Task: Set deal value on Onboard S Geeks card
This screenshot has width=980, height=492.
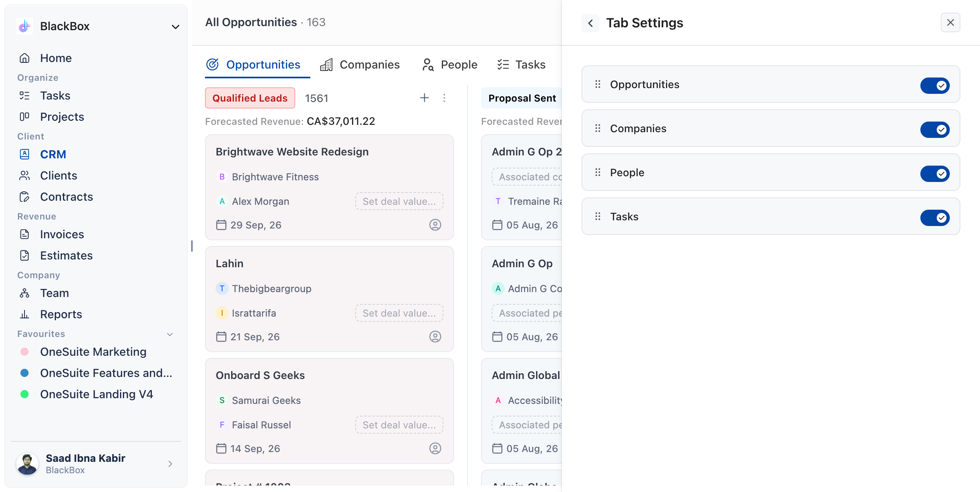Action: point(399,425)
